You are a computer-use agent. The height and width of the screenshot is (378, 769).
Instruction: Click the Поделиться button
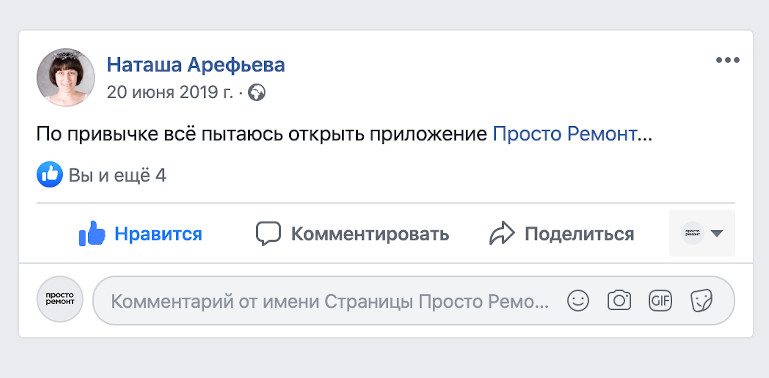pos(562,234)
